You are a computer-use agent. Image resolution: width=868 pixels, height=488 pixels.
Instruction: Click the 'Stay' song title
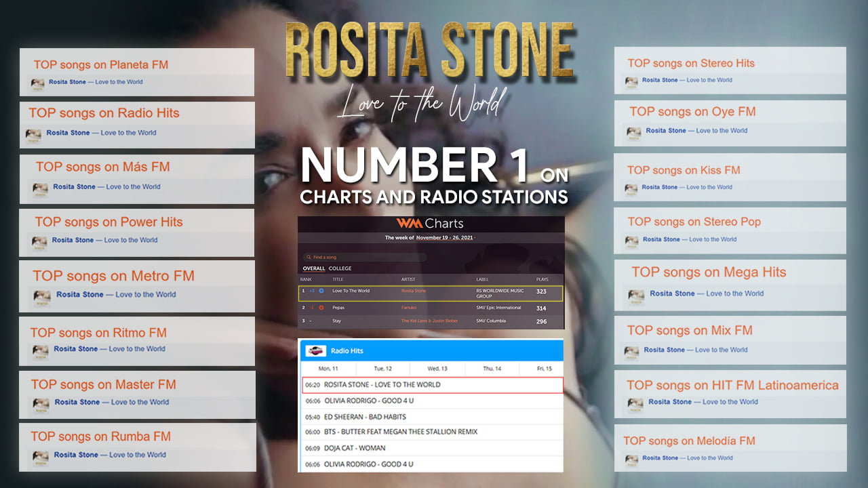click(337, 321)
